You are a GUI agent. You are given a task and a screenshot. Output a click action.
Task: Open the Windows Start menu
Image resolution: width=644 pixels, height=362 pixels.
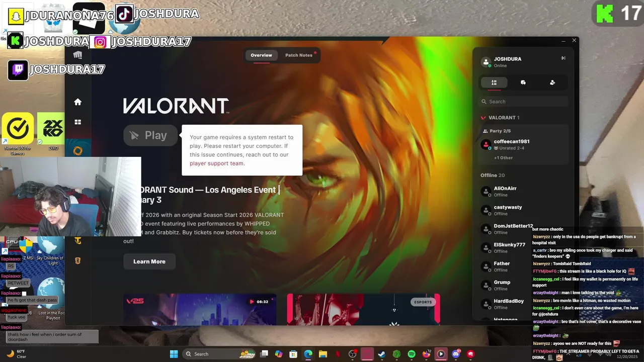point(174,354)
